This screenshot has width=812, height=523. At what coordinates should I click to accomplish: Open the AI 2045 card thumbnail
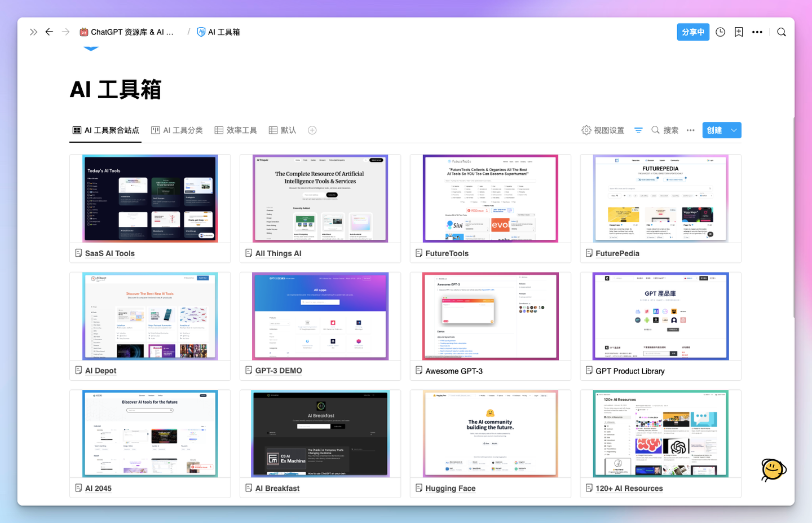[x=150, y=433]
